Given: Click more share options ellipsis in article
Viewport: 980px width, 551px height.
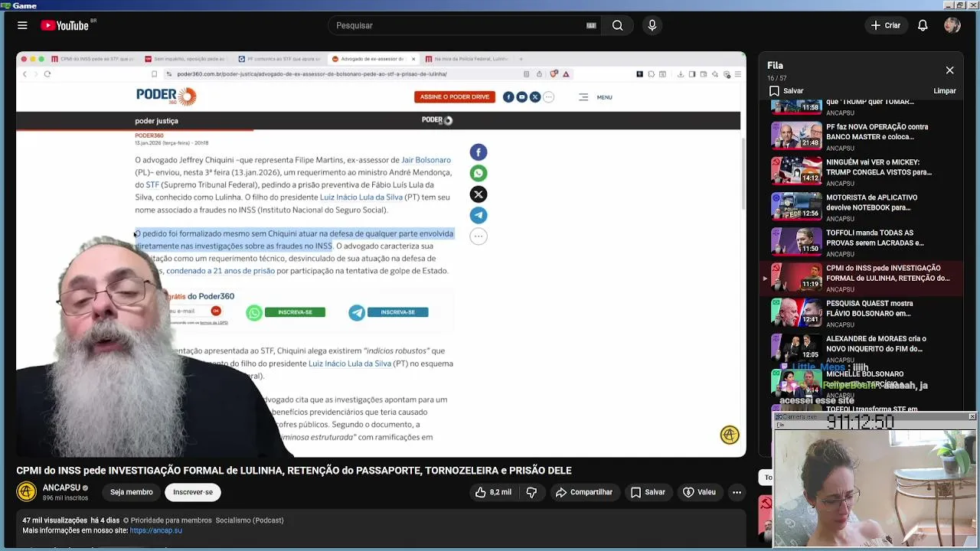Looking at the screenshot, I should pyautogui.click(x=479, y=236).
